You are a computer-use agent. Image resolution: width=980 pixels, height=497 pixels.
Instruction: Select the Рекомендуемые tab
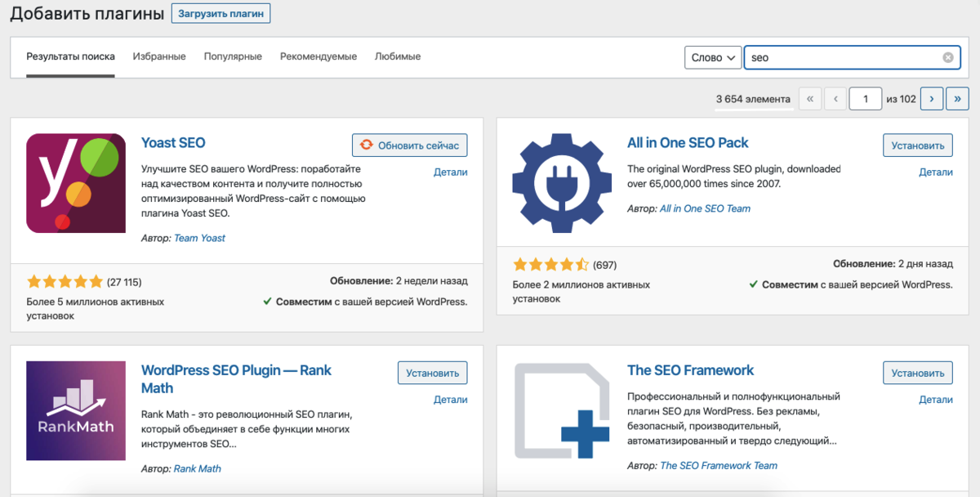click(318, 57)
